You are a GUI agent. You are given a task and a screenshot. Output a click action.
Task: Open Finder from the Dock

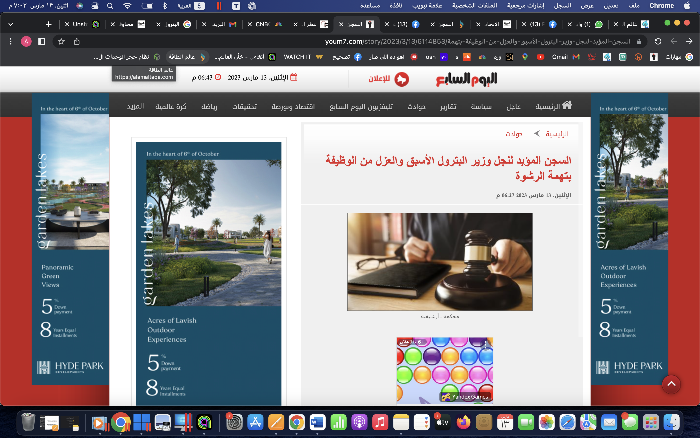coord(671,422)
